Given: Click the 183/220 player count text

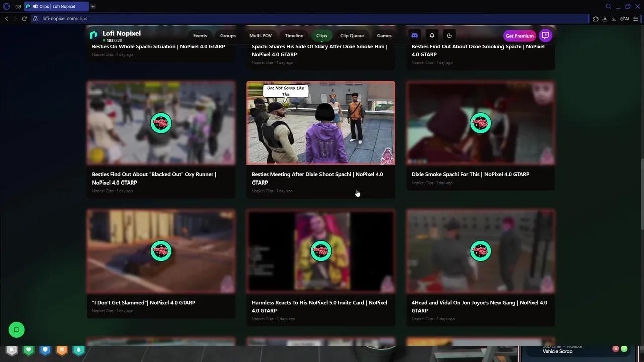Looking at the screenshot, I should click(x=114, y=40).
